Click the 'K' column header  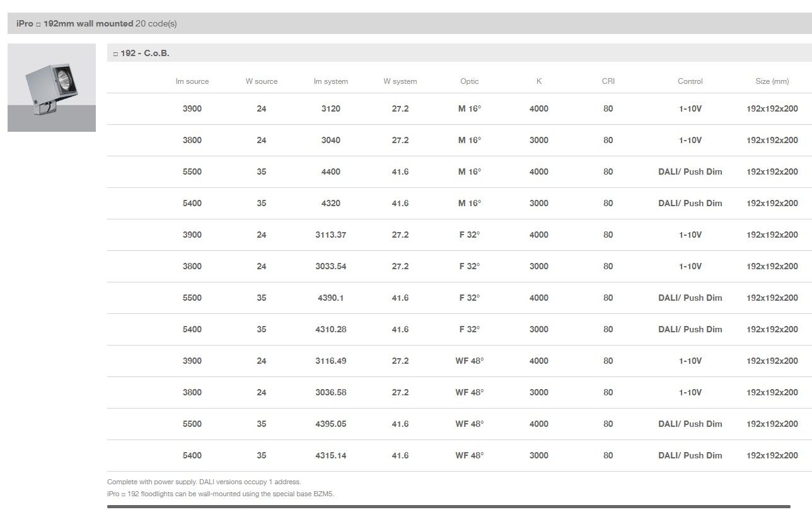tap(539, 81)
